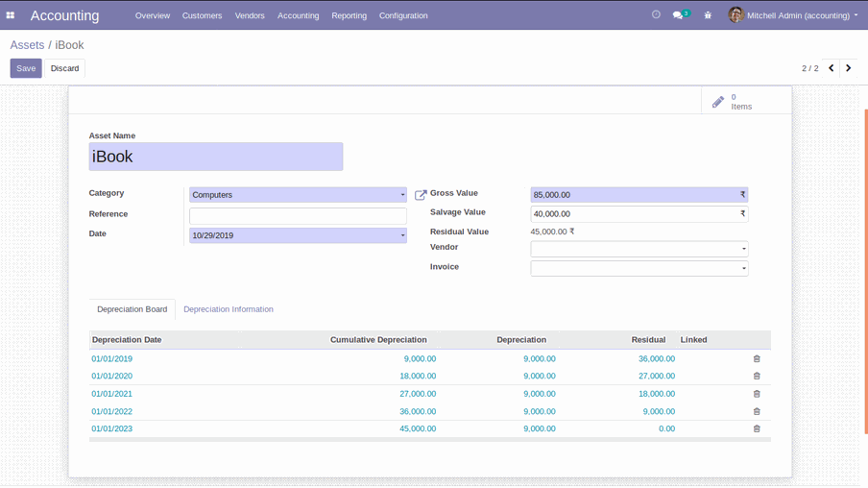
Task: Save the asset record
Action: 26,68
